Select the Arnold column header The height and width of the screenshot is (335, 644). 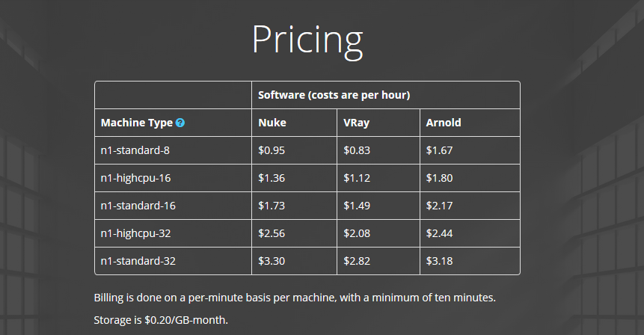pyautogui.click(x=443, y=123)
